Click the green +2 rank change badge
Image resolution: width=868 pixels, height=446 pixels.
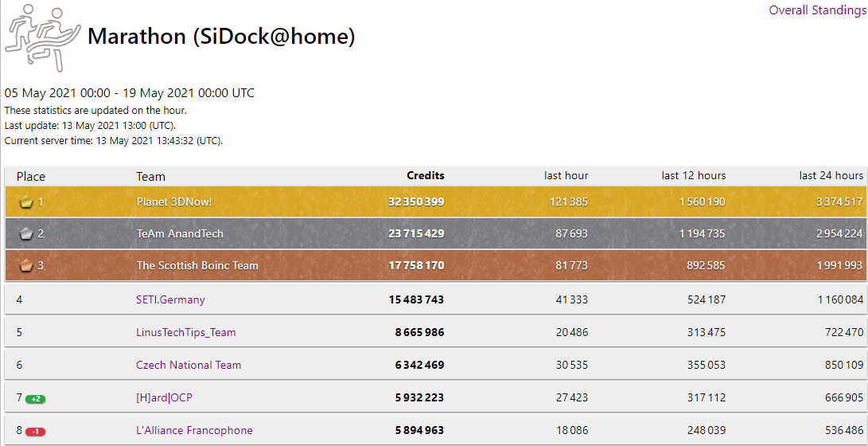[x=36, y=399]
